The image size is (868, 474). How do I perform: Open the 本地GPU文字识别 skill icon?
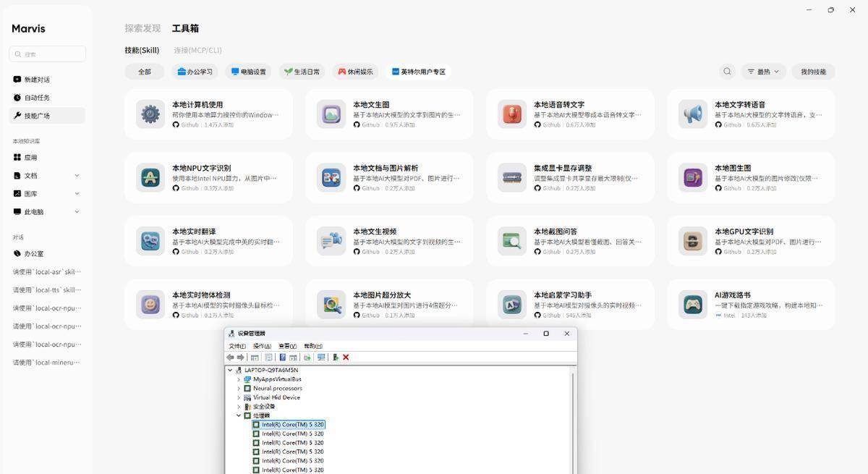pyautogui.click(x=693, y=241)
